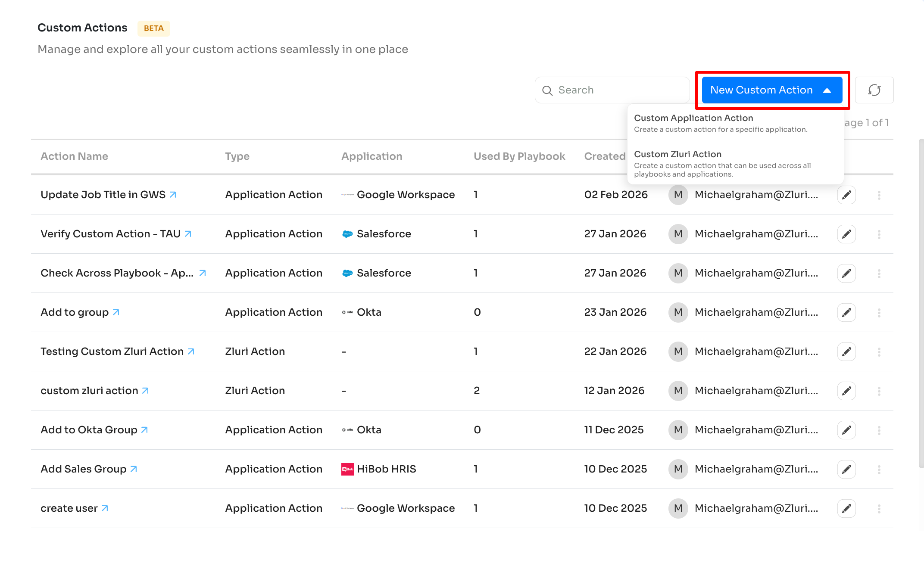This screenshot has width=924, height=566.
Task: Open three-dot menu for create user row
Action: tap(879, 509)
